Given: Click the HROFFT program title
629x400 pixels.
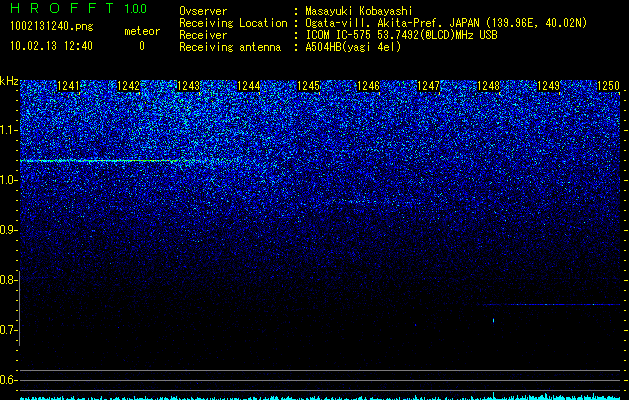Looking at the screenshot, I should [x=62, y=8].
